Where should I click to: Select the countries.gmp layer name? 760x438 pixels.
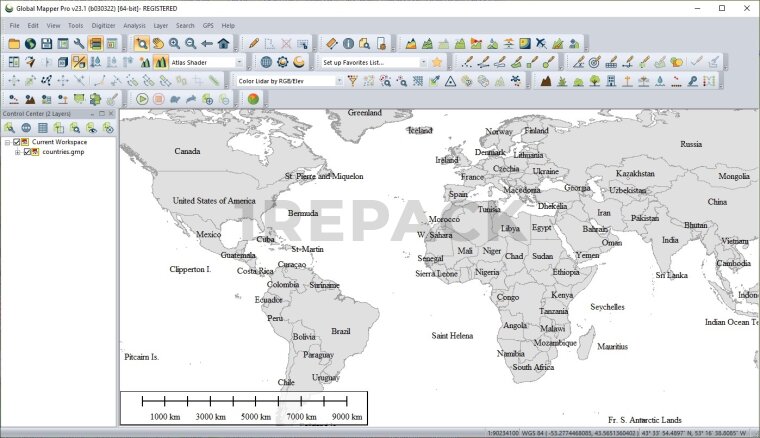tap(63, 152)
